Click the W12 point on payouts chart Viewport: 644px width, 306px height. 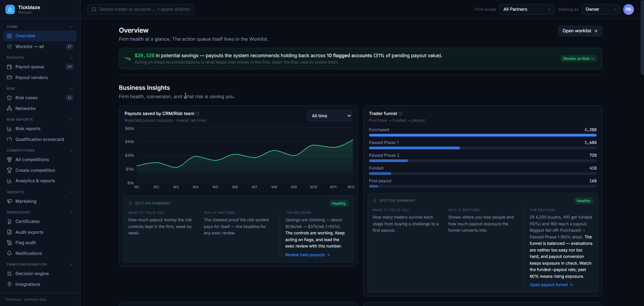pyautogui.click(x=353, y=140)
